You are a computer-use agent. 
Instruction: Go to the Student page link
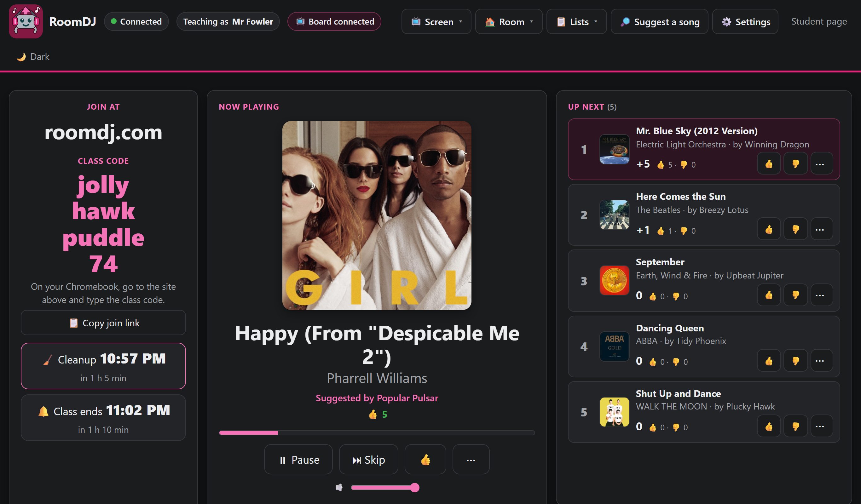point(819,21)
